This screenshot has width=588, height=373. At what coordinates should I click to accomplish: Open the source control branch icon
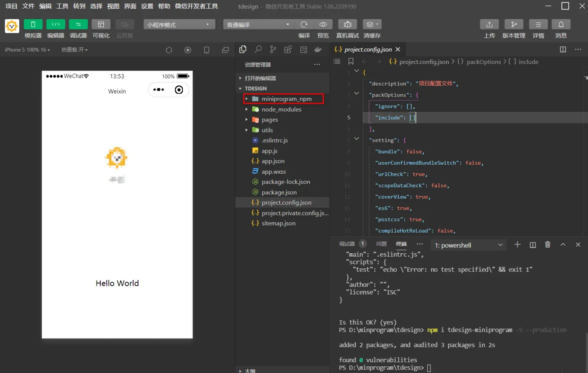(x=273, y=50)
